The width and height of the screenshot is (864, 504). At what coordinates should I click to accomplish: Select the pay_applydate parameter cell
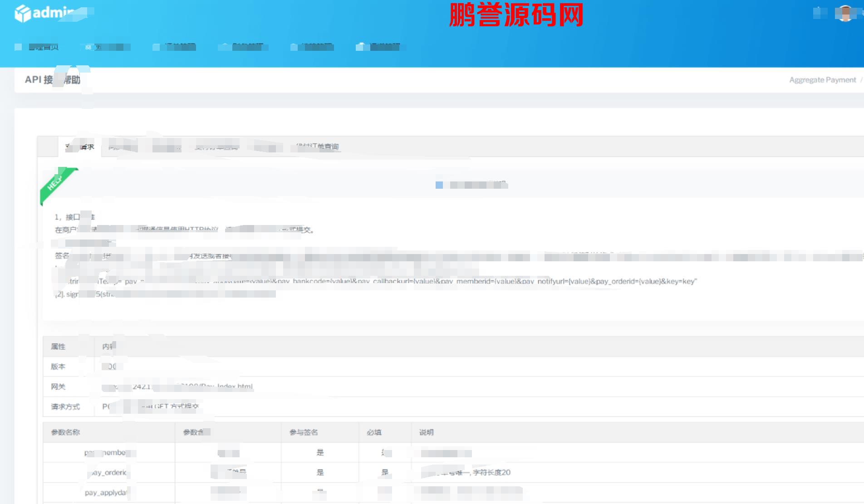click(109, 493)
